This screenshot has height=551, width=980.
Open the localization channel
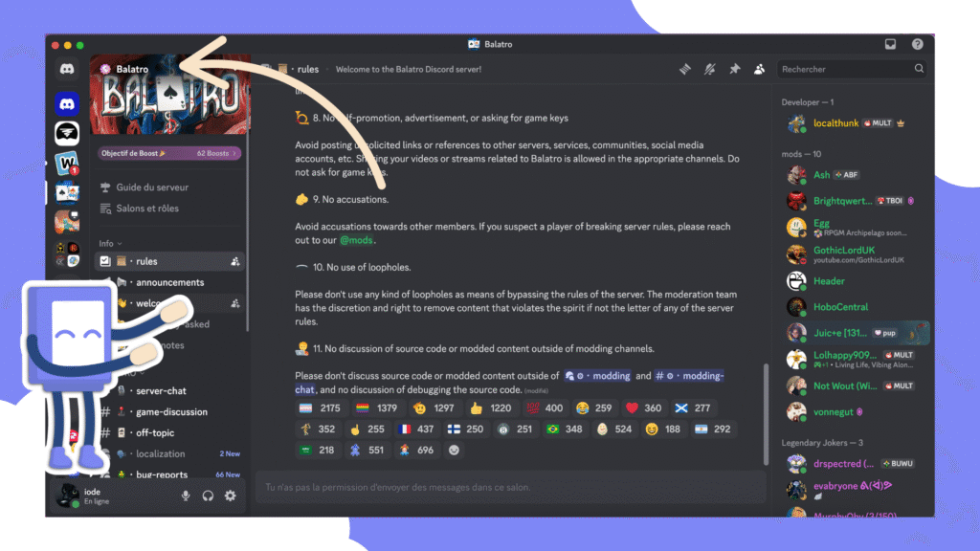pyautogui.click(x=168, y=453)
